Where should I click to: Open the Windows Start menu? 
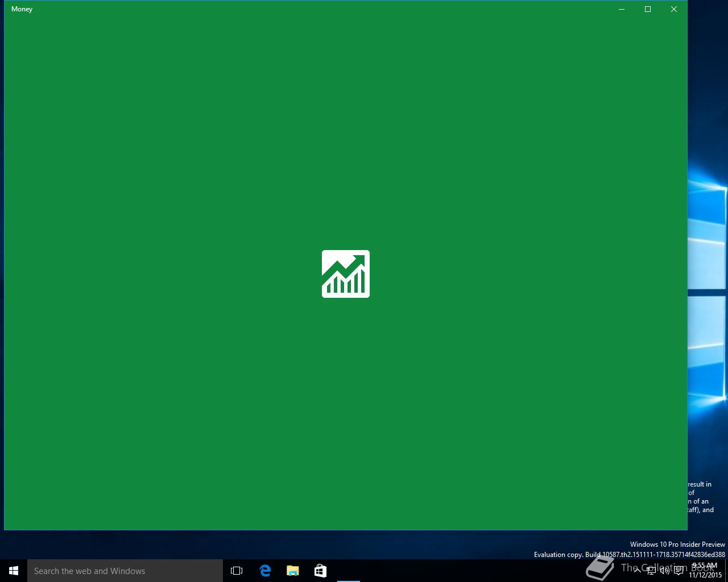pyautogui.click(x=14, y=571)
